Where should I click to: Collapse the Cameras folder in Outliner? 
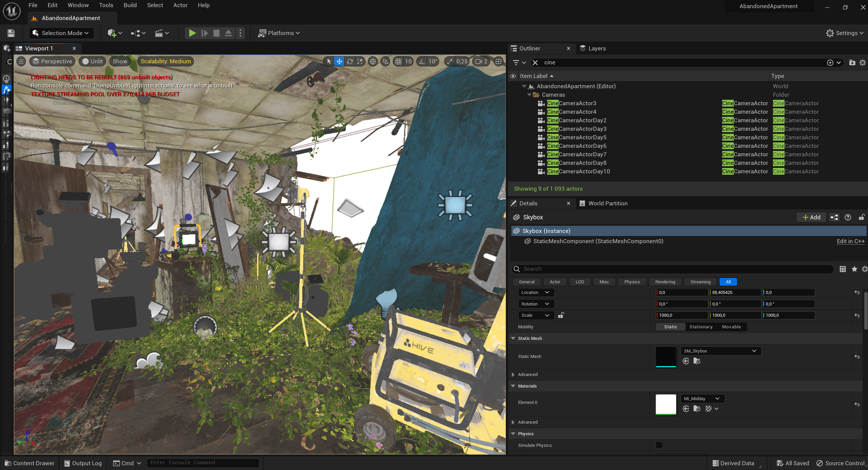(529, 95)
